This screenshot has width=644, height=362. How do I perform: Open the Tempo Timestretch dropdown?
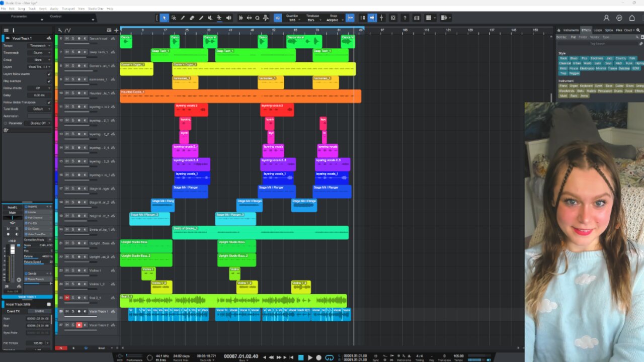click(39, 45)
